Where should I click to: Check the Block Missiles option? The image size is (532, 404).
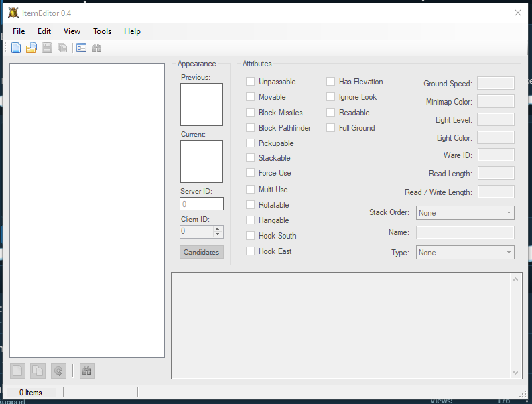250,113
